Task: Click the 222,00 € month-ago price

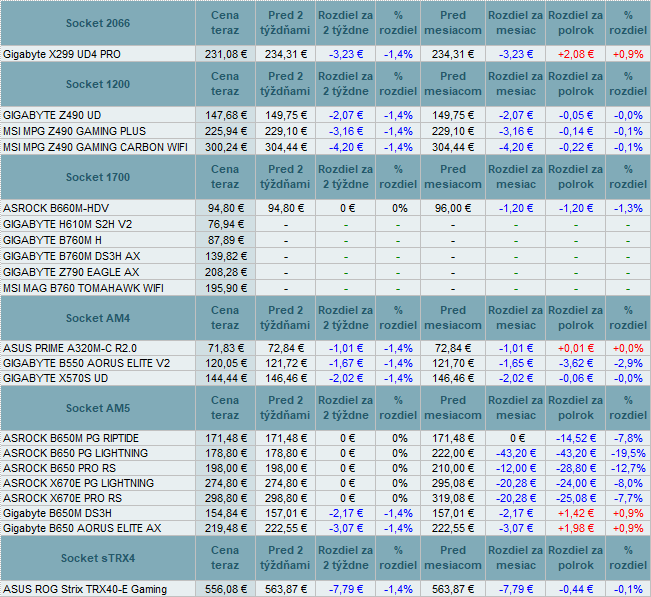Action: pos(453,453)
